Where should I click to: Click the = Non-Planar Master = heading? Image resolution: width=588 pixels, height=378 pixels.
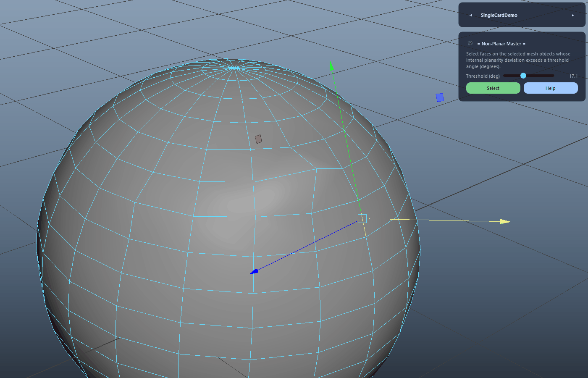coord(501,44)
